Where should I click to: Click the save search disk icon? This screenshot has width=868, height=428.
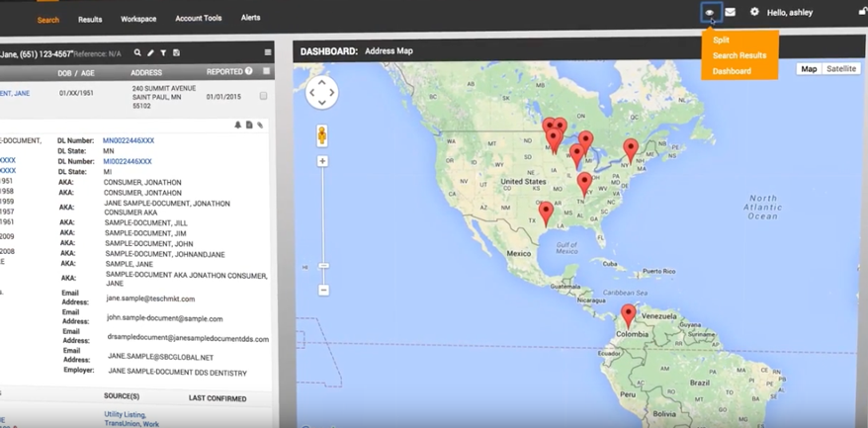click(x=176, y=52)
